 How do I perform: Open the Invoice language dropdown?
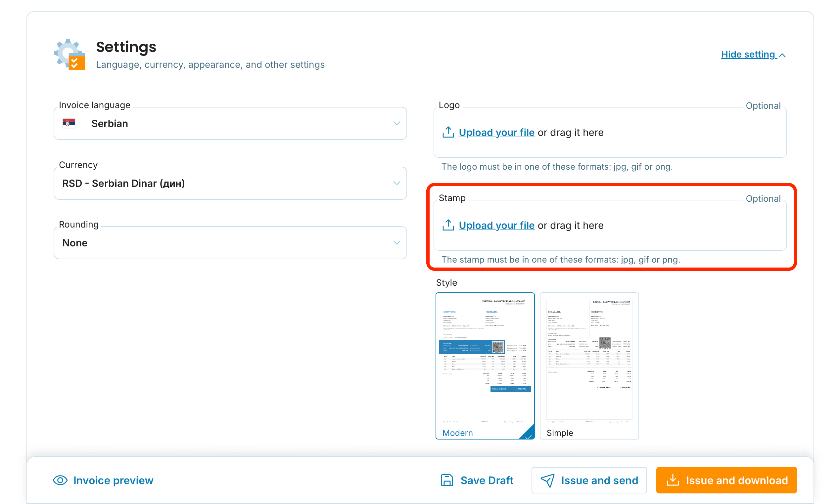coord(230,123)
